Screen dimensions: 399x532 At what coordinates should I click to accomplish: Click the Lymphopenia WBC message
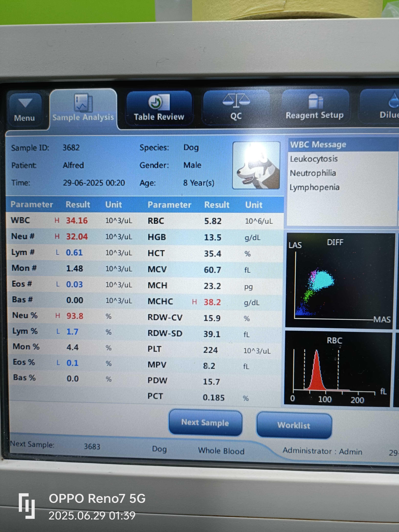coord(314,187)
